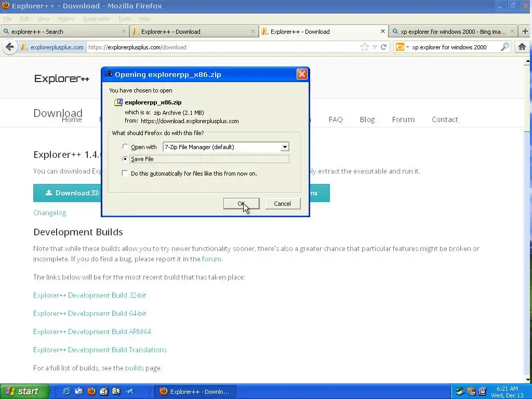Click the OK button in download dialog
This screenshot has width=532, height=399.
[x=241, y=204]
